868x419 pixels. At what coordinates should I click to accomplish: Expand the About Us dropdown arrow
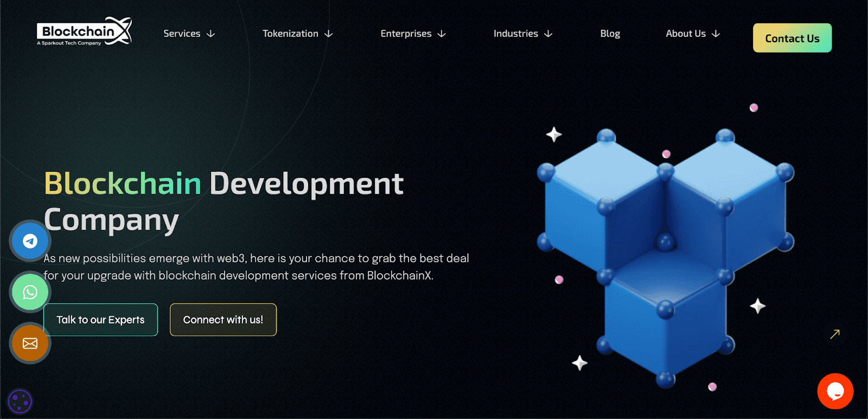[716, 34]
